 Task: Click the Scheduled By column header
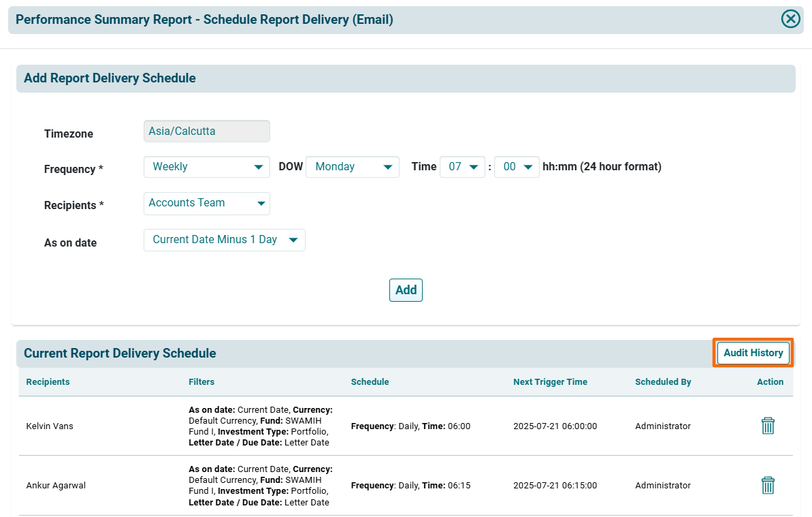[663, 382]
